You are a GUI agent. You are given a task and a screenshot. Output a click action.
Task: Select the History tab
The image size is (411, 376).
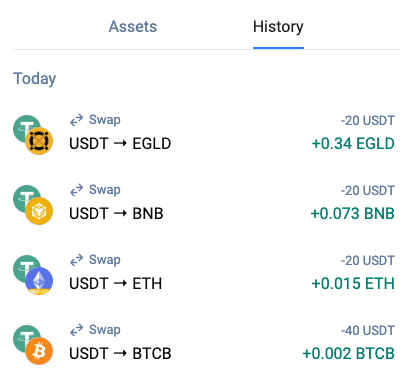point(278,27)
